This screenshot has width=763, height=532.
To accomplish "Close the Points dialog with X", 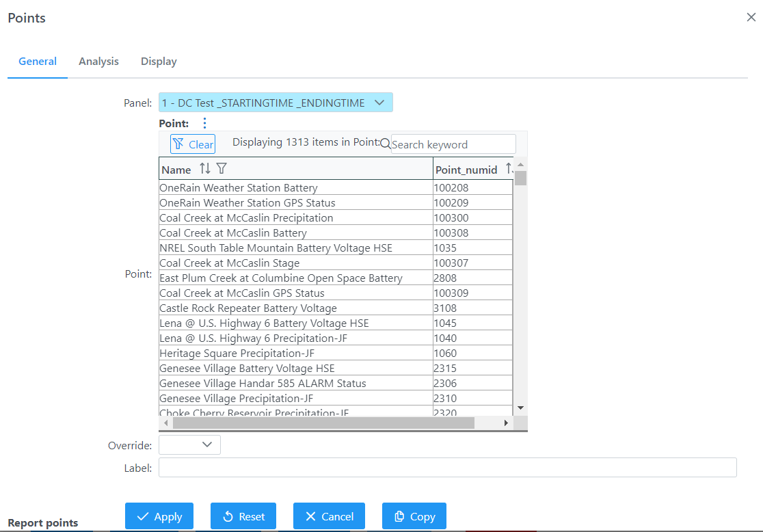I will [751, 18].
